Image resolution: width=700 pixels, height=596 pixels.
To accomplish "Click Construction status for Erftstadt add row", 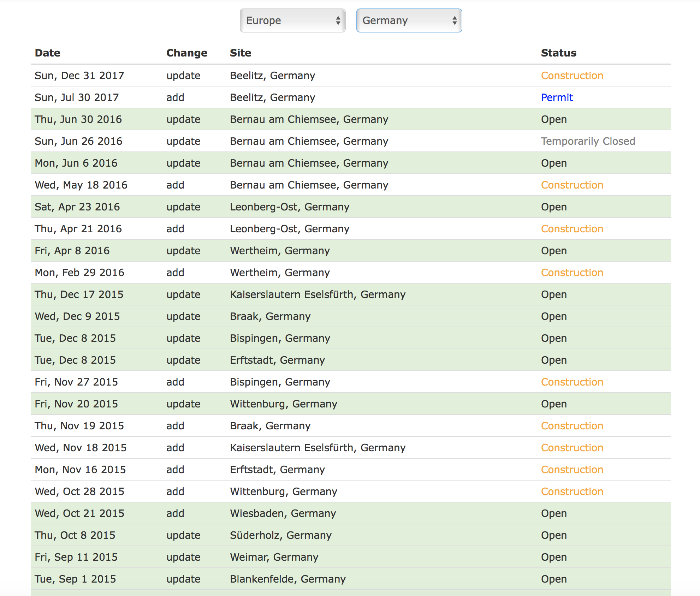I will [x=572, y=470].
